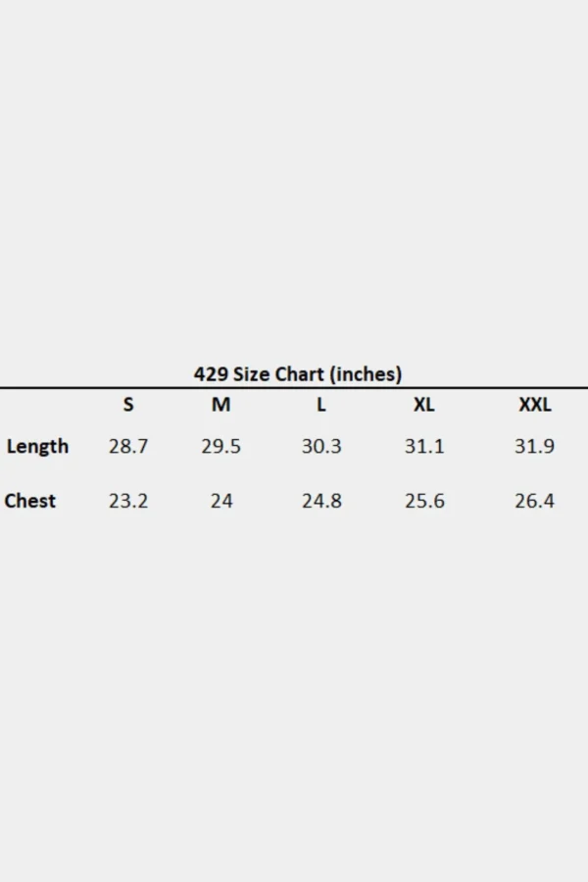Click the "(inches)" unit text in the title
Image resolution: width=588 pixels, height=882 pixels.
pos(366,373)
